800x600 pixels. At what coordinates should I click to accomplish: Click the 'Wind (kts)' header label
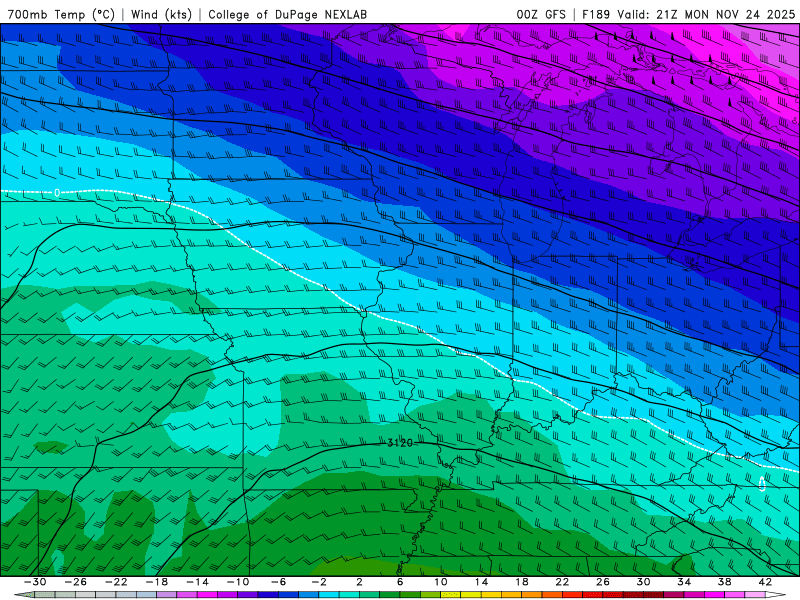click(161, 14)
